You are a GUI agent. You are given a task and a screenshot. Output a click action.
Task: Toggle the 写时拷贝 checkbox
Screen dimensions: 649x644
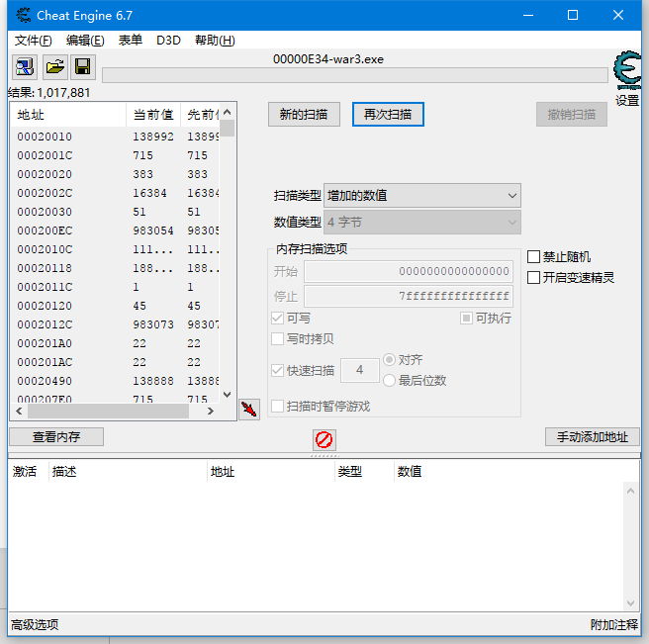[277, 338]
